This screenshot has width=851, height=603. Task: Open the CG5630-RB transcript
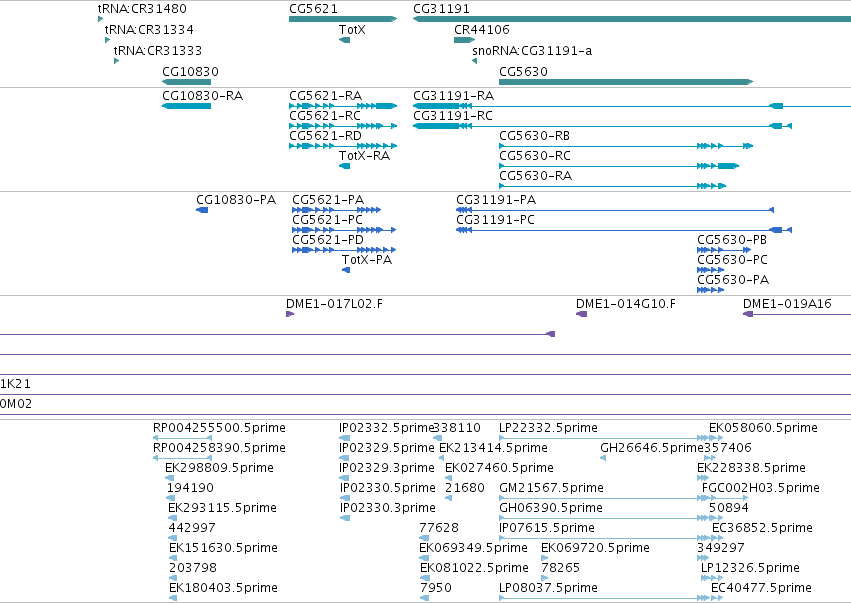pyautogui.click(x=626, y=146)
